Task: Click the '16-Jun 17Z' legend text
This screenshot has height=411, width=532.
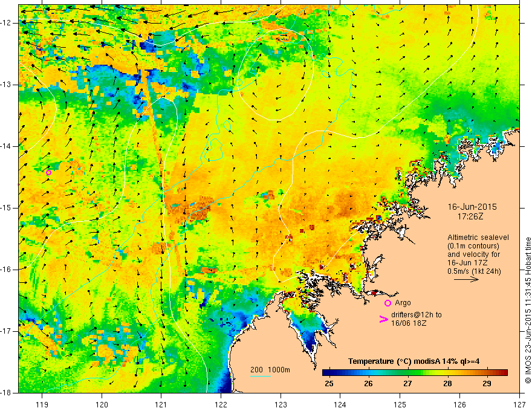Action: 469,263
